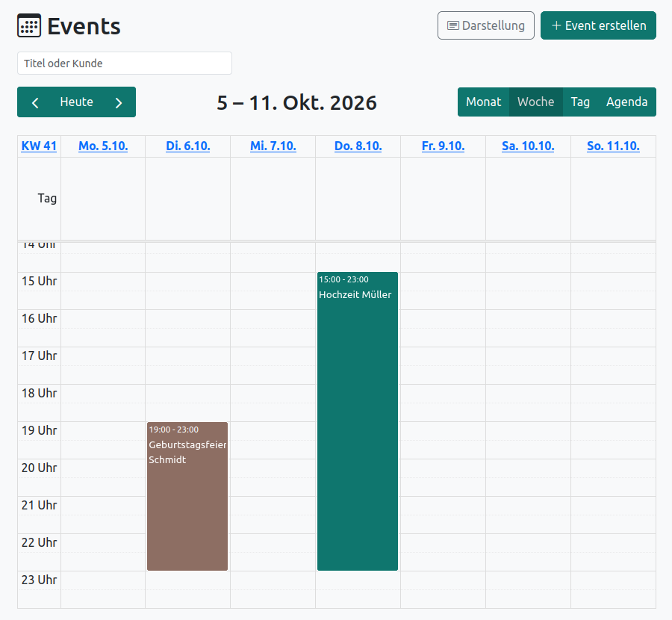Open day link Di. 6.10.
This screenshot has height=620, width=672.
pyautogui.click(x=188, y=146)
